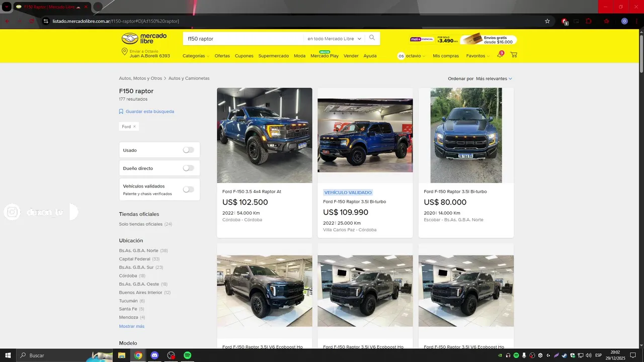Go to the Supermercado section
Screen dimensions: 644x362
[274, 56]
